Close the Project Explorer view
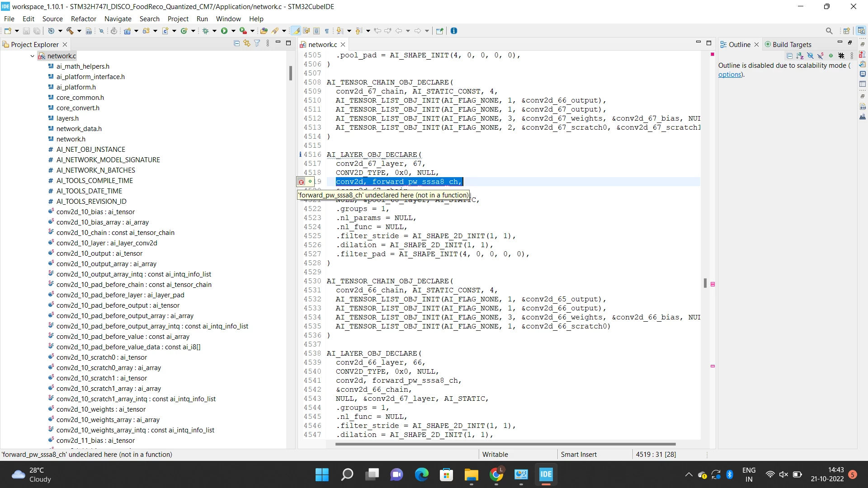 click(x=65, y=44)
